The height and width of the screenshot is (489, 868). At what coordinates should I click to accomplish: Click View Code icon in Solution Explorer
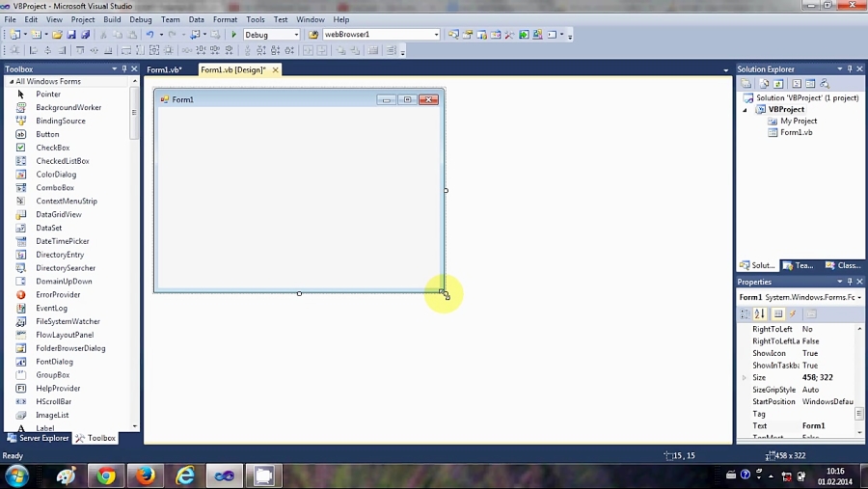[797, 84]
